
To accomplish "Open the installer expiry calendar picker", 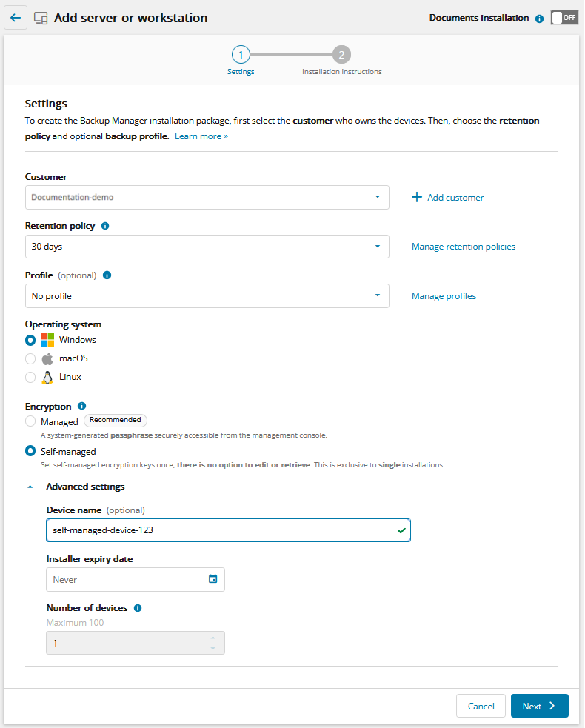I will (213, 579).
